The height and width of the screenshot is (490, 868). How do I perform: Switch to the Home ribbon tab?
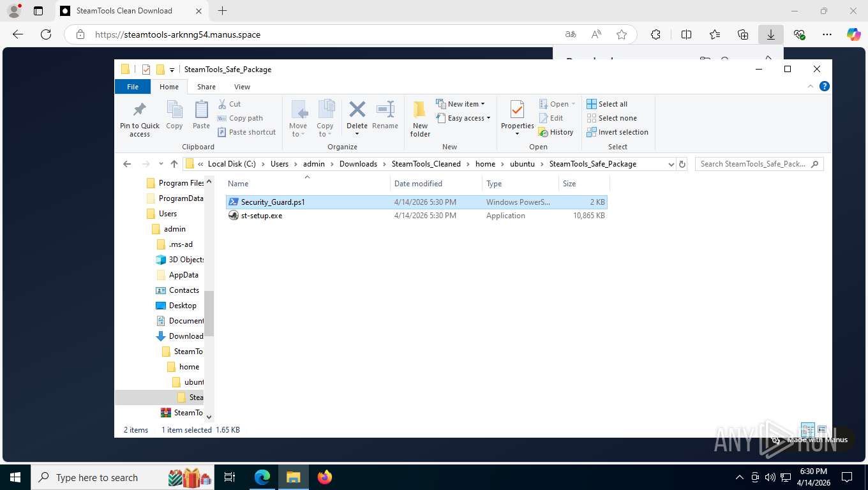169,87
